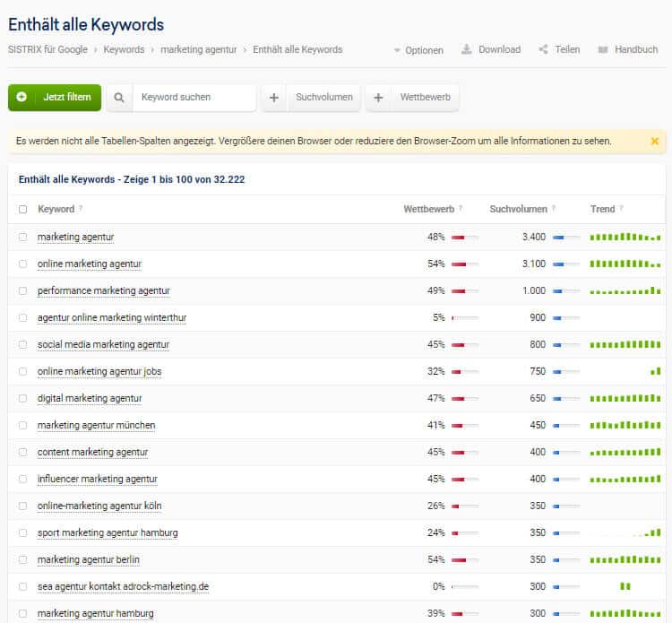The image size is (672, 623).
Task: Click the 900 Suchvolumen value
Action: tap(538, 317)
